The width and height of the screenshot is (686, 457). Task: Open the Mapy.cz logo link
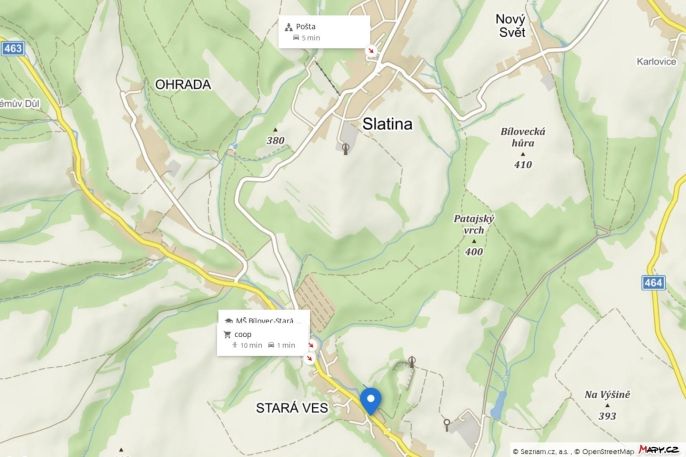pos(658,450)
